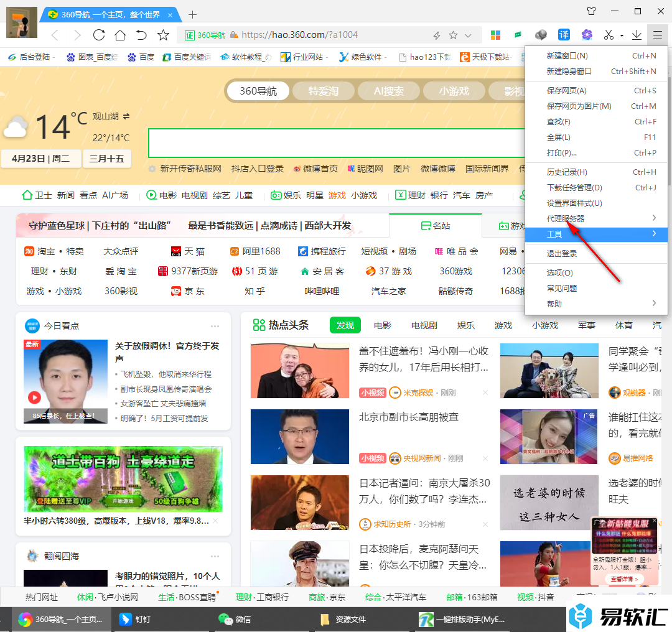Click the 三月十五 lunar date button
Screen dimensions: 672x632
107,159
